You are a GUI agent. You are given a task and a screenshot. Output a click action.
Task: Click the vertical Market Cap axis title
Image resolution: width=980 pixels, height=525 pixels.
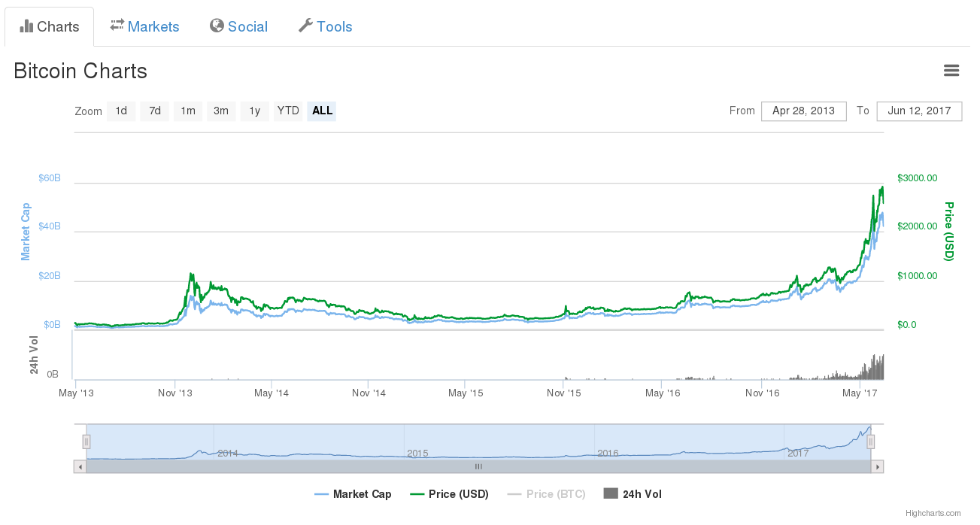coord(26,232)
